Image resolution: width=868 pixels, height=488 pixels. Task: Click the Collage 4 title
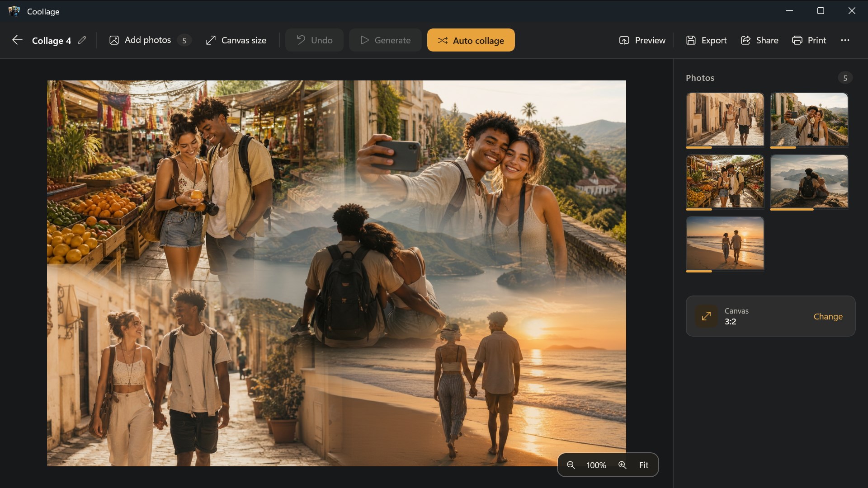tap(52, 41)
